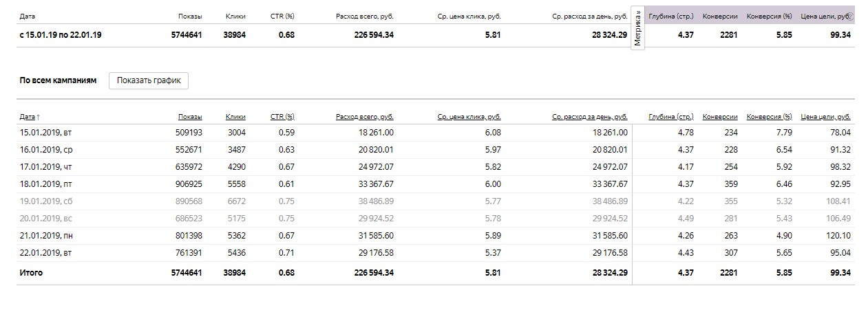
Task: Collapse the Метрика side tab
Action: coord(637,29)
